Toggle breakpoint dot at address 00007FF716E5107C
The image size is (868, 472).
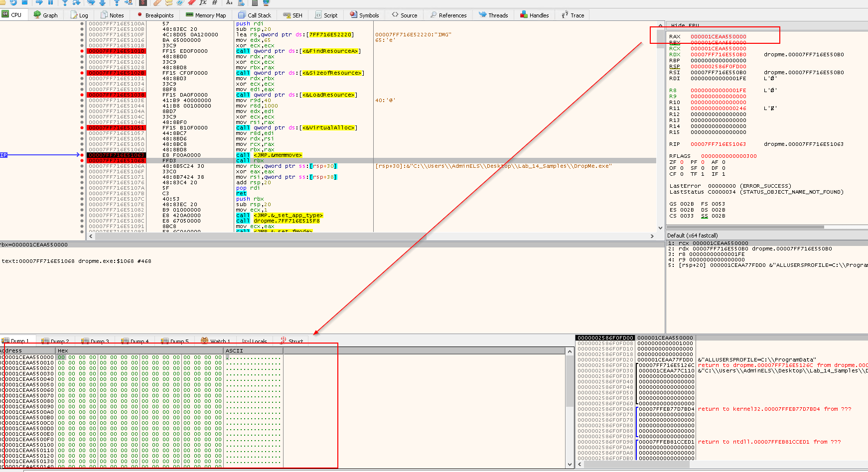pos(82,199)
